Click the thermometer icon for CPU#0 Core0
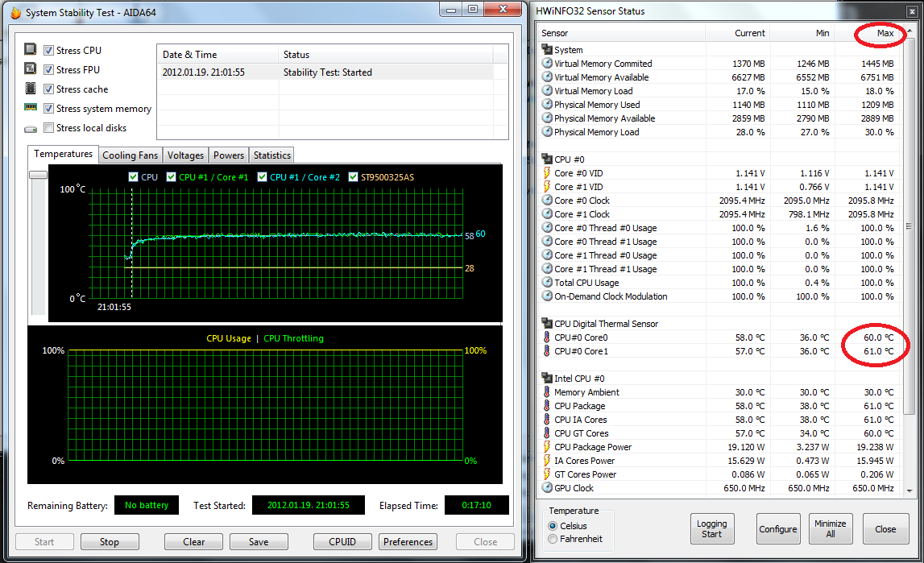 click(547, 337)
